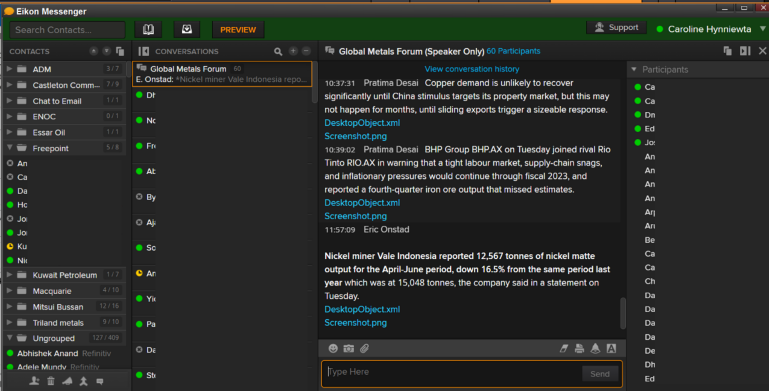Screen dimensions: 769x391
Task: Print the conversation with printer icon
Action: point(579,348)
